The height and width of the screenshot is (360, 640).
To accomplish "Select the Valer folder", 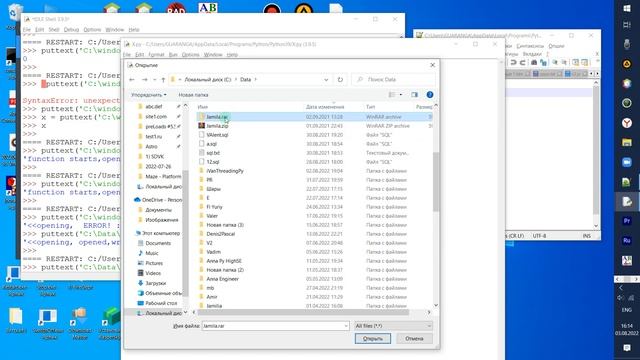I will click(x=212, y=216).
